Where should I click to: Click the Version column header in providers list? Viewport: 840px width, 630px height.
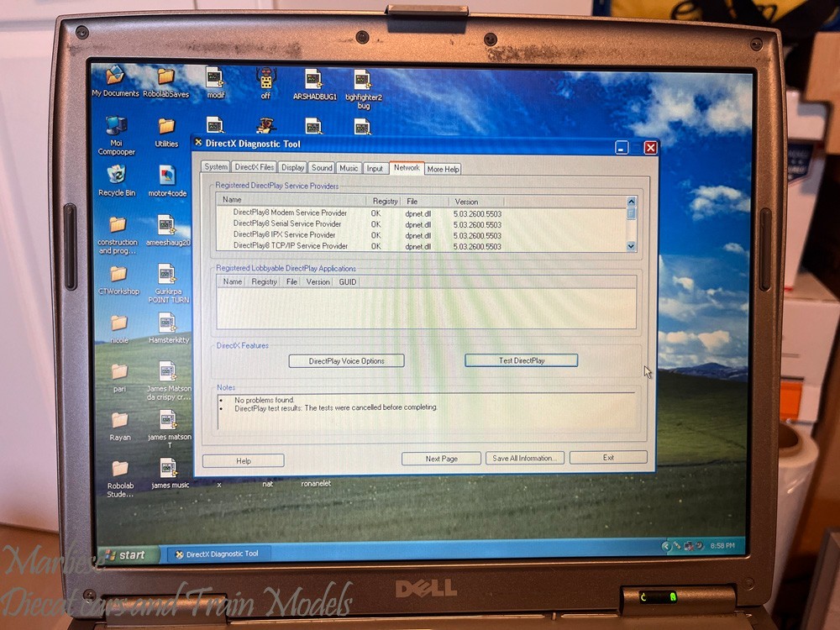tap(476, 202)
